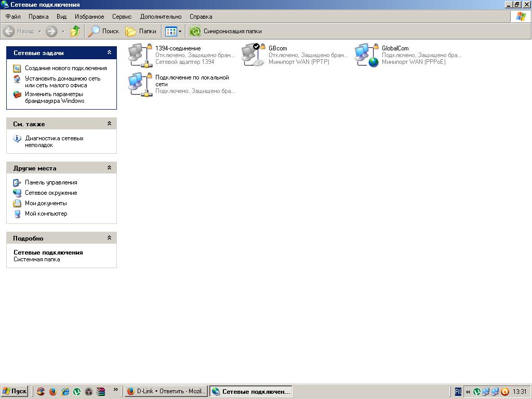Open the Справка menu
Image resolution: width=532 pixels, height=399 pixels.
pos(201,17)
